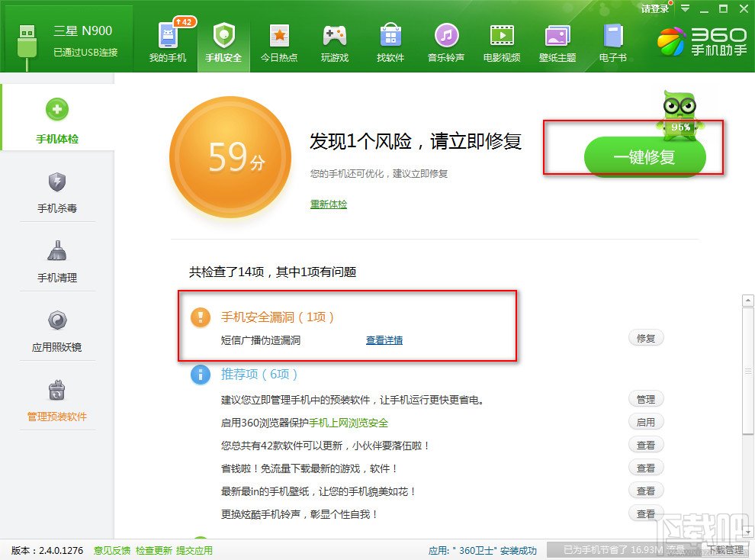755x560 pixels.
Task: Click 启用 to enable 360 browser protection
Action: click(646, 422)
